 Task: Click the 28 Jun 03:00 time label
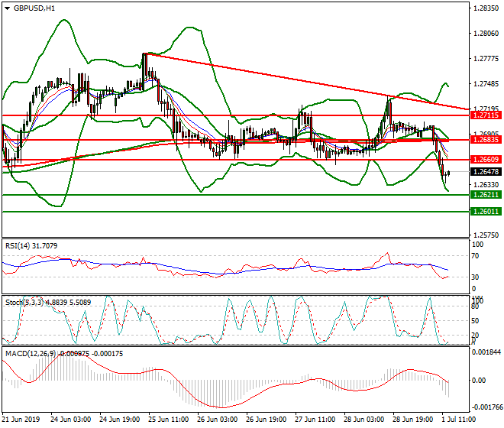[x=363, y=420]
